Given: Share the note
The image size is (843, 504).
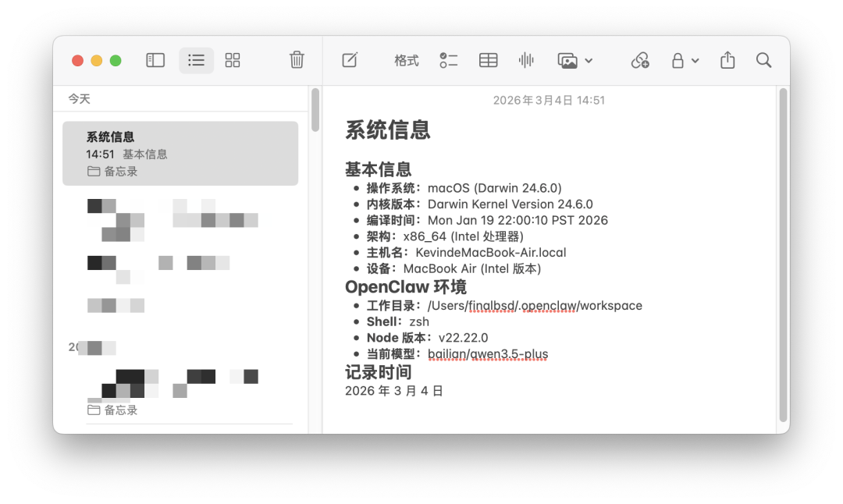Looking at the screenshot, I should [x=727, y=59].
